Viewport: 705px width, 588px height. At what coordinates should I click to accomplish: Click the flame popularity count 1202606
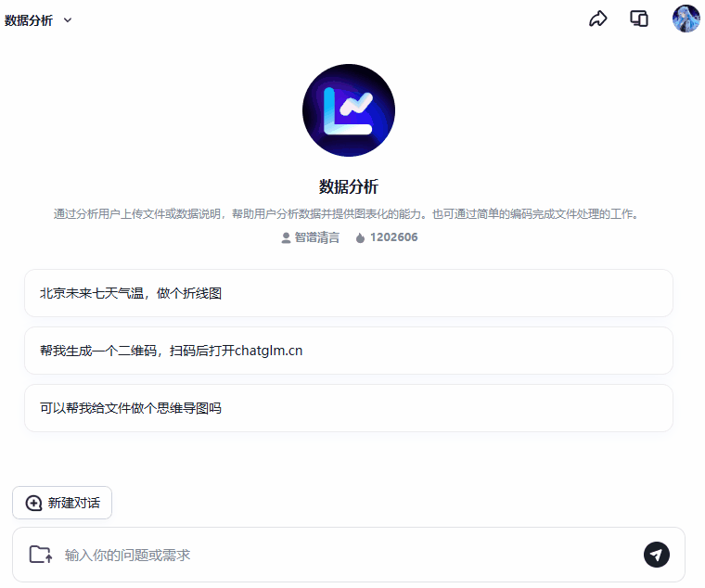coord(387,237)
